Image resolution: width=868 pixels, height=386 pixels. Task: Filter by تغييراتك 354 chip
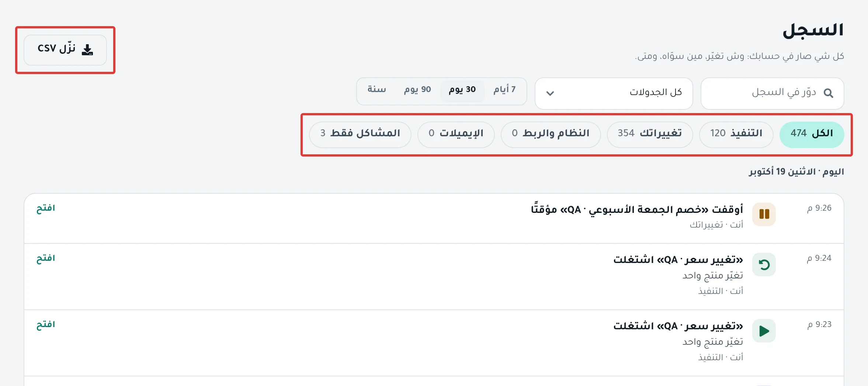point(650,134)
